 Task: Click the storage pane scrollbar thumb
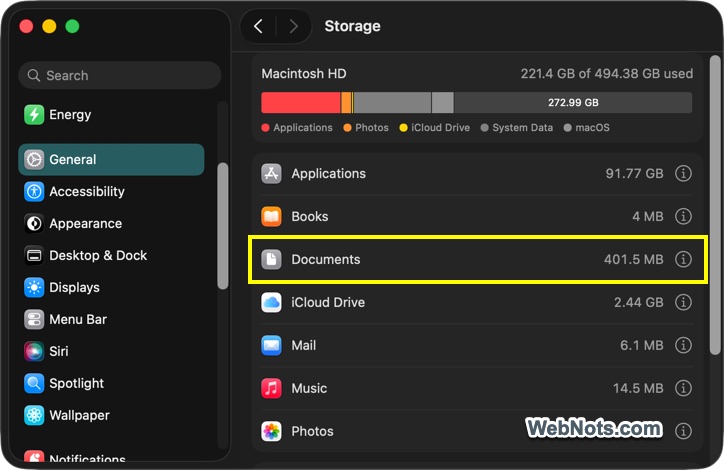715,205
